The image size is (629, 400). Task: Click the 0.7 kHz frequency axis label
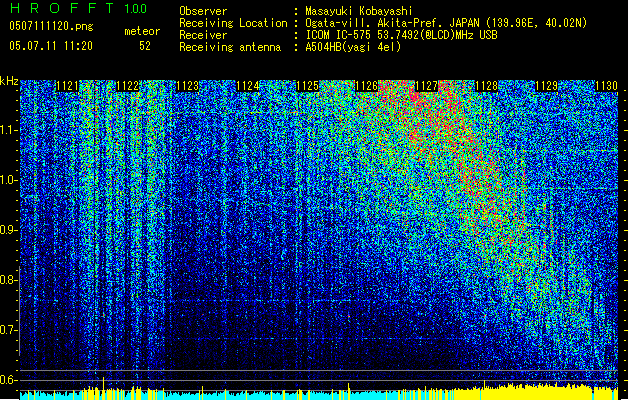7,330
